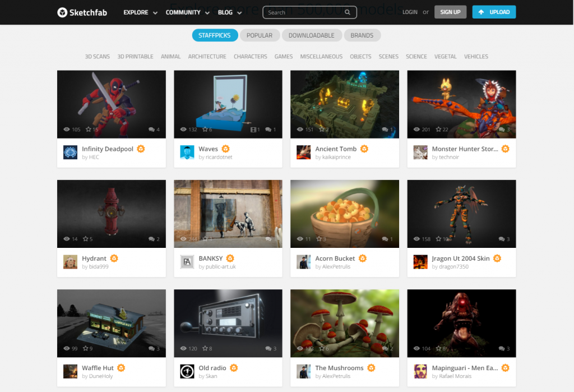Screen dimensions: 574x392
Task: Open public-art.uk avatar on BANKSY card
Action: pyautogui.click(x=187, y=262)
